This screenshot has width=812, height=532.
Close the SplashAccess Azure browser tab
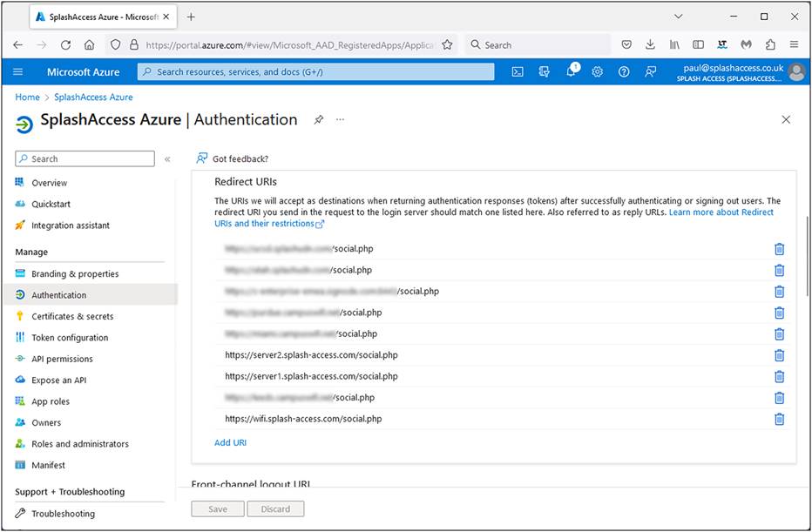pos(166,17)
